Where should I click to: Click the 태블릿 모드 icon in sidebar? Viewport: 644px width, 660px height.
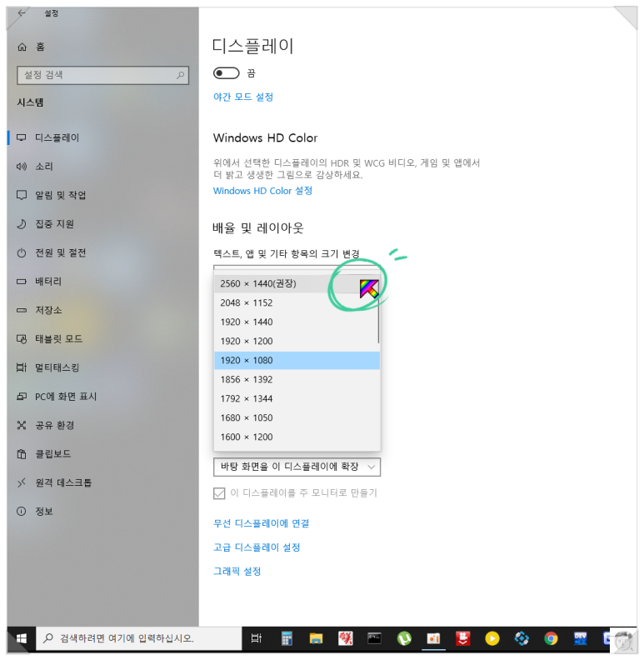tap(22, 339)
